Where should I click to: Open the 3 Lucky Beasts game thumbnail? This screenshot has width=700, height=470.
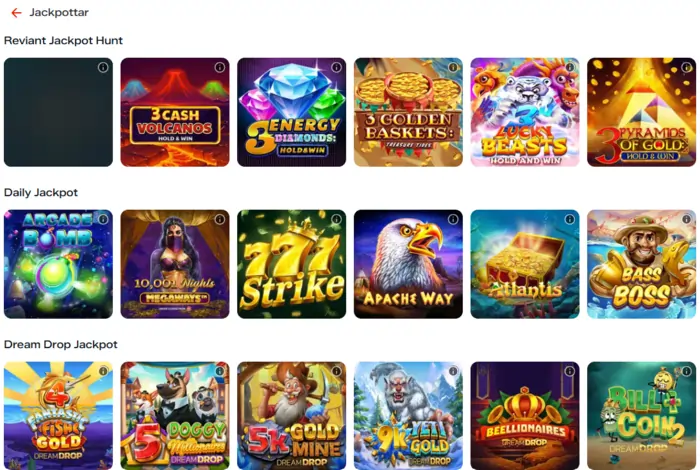point(525,112)
